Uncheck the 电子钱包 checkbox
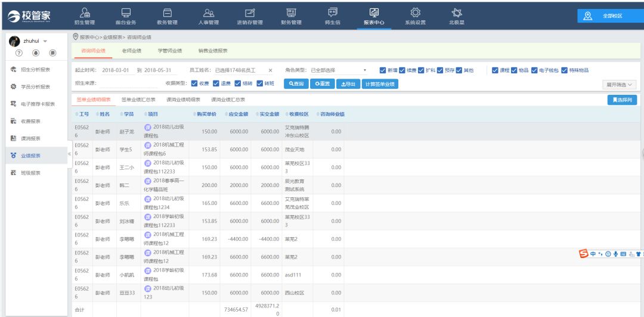The image size is (644, 317). (534, 70)
